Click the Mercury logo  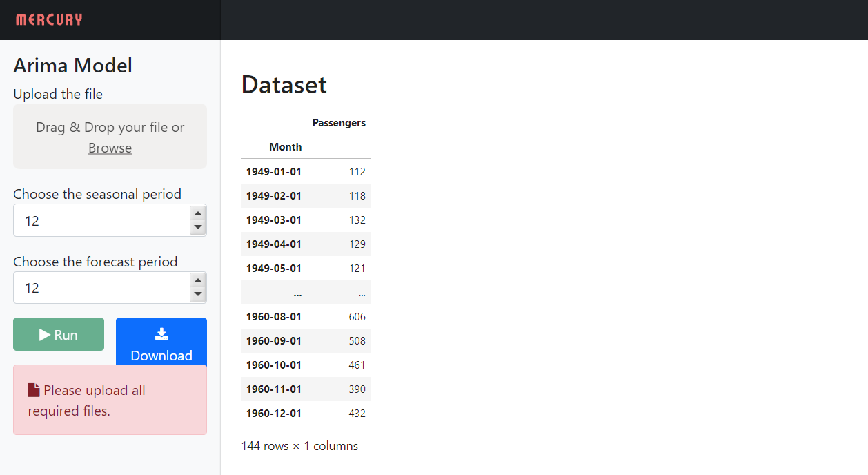(49, 19)
